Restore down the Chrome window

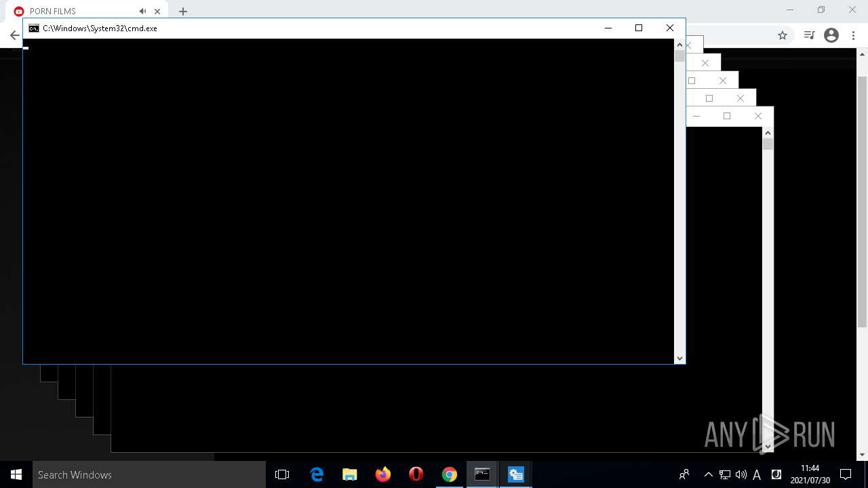[821, 9]
